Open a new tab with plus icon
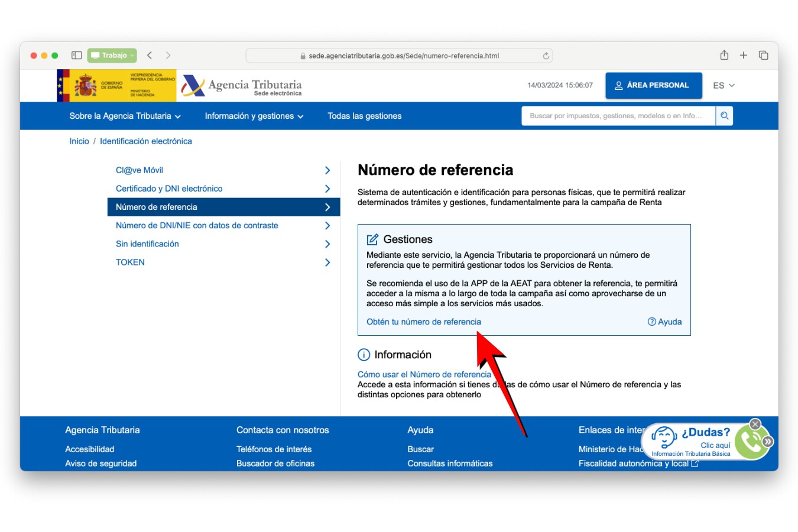 pyautogui.click(x=744, y=56)
